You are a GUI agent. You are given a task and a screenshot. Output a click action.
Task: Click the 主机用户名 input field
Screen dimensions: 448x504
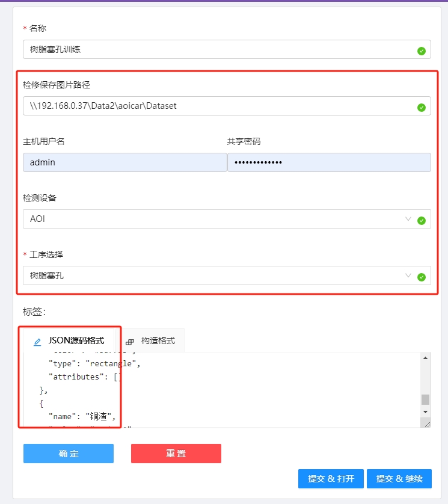[x=124, y=162]
